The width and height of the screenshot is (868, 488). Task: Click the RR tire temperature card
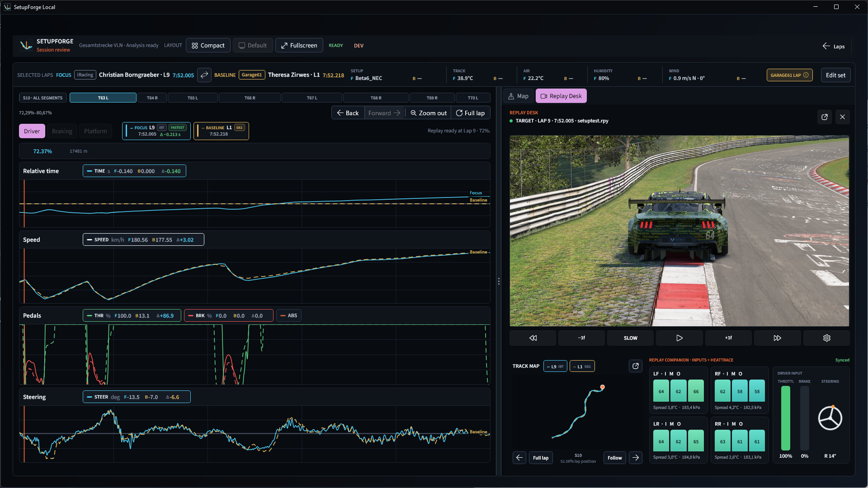point(740,441)
